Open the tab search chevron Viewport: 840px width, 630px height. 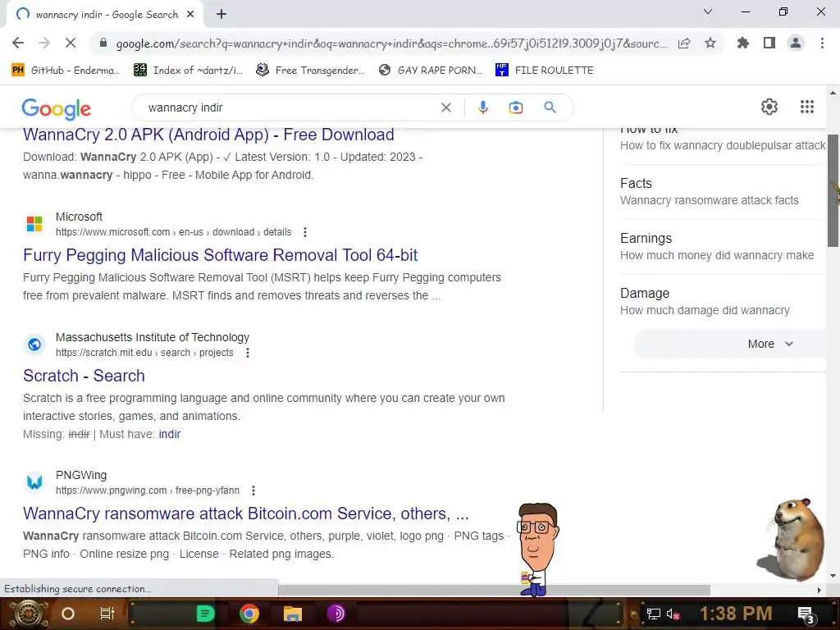coord(708,11)
